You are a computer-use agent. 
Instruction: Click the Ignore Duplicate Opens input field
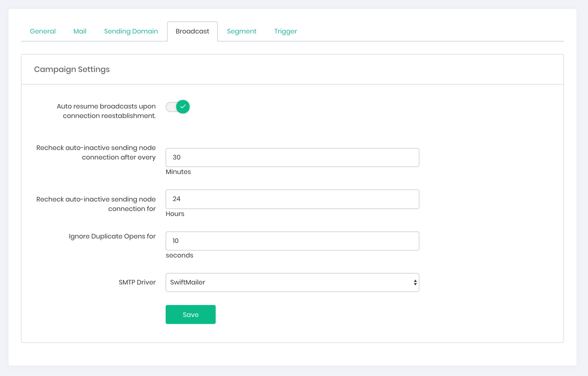292,241
